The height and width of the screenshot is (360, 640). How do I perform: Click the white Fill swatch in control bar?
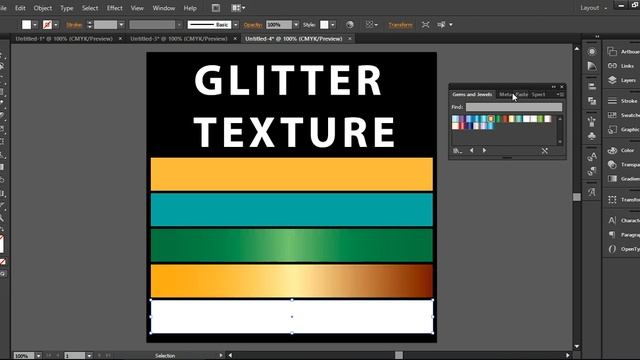(27, 25)
